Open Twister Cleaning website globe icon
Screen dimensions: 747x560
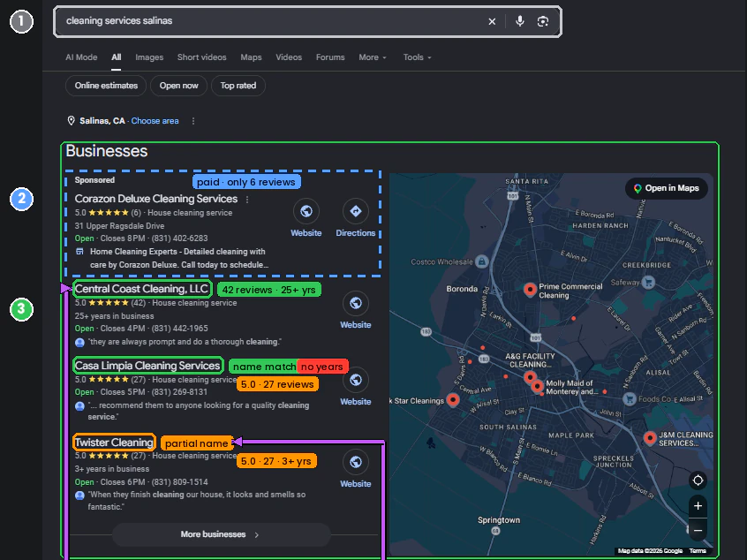click(x=355, y=462)
